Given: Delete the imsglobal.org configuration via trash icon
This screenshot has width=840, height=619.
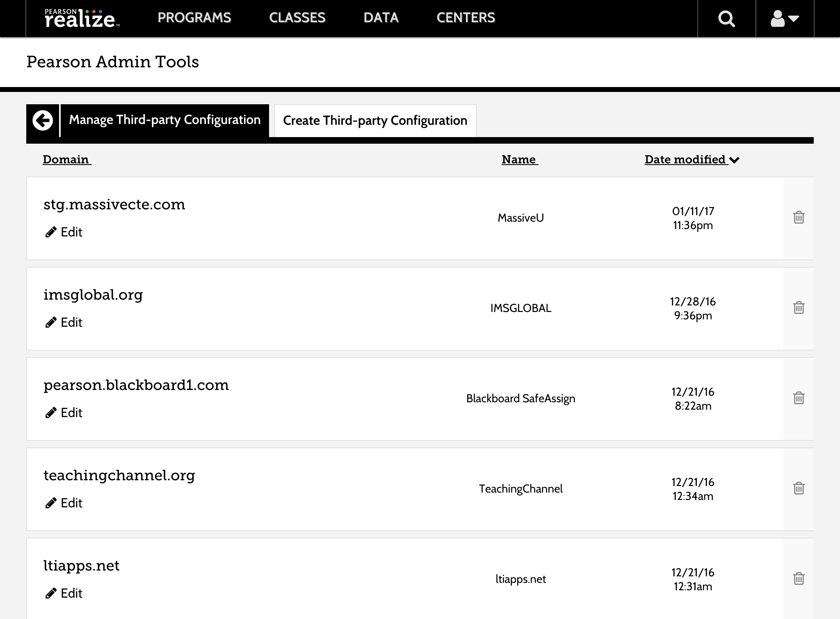Looking at the screenshot, I should (799, 307).
